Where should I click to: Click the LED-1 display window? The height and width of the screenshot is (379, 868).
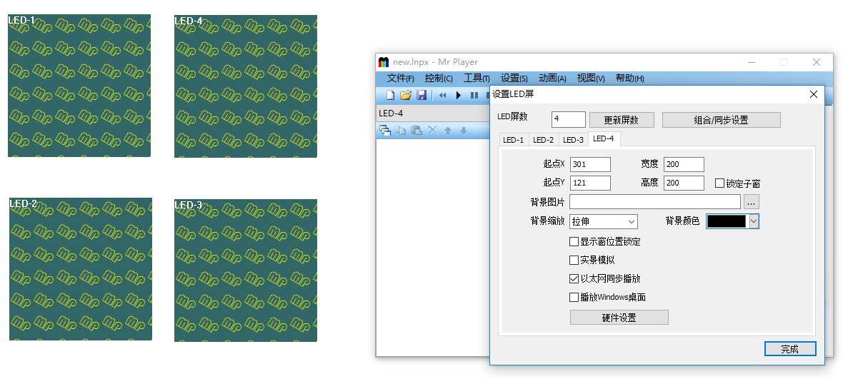click(79, 86)
